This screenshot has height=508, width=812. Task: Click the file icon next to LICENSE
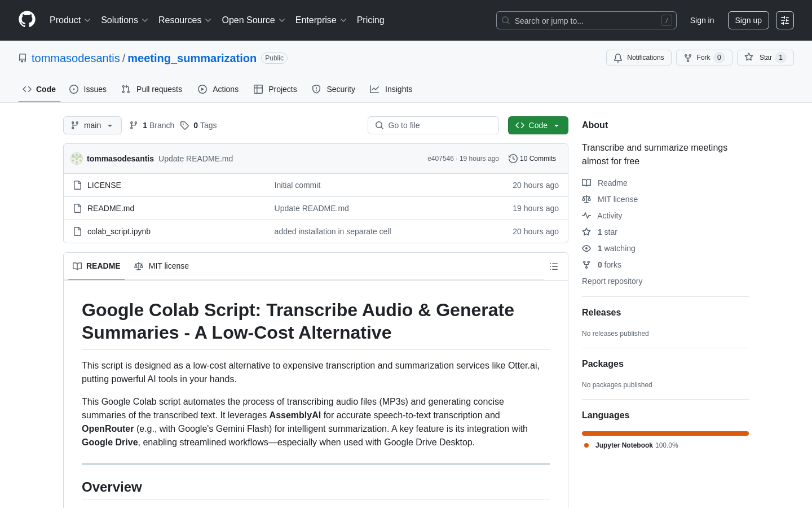[78, 185]
